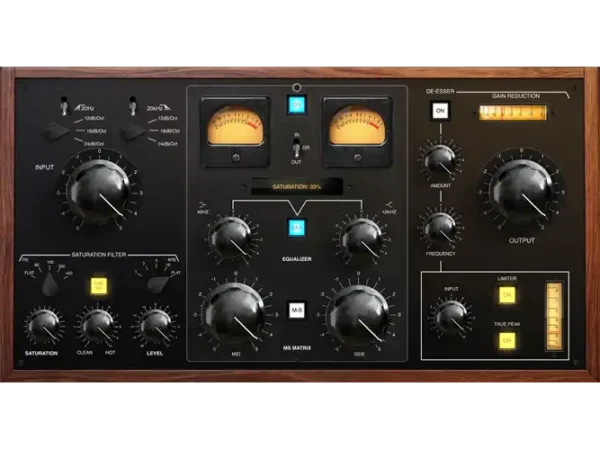Click the De-Esser FREQUENCY knob
This screenshot has height=450, width=600.
coord(440,229)
